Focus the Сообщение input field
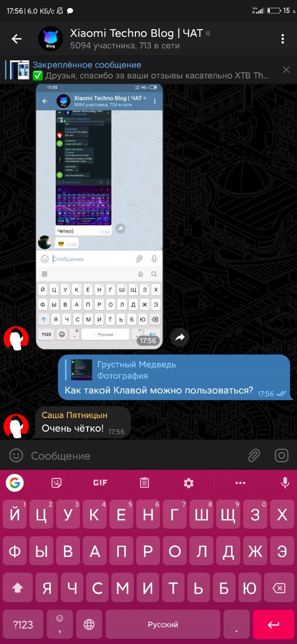This screenshot has height=644, width=297. pyautogui.click(x=136, y=456)
